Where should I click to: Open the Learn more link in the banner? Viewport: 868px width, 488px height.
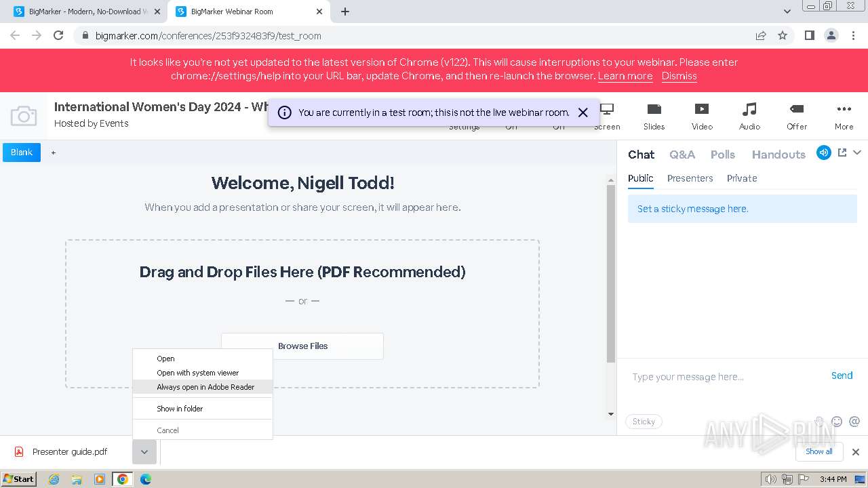pyautogui.click(x=625, y=76)
